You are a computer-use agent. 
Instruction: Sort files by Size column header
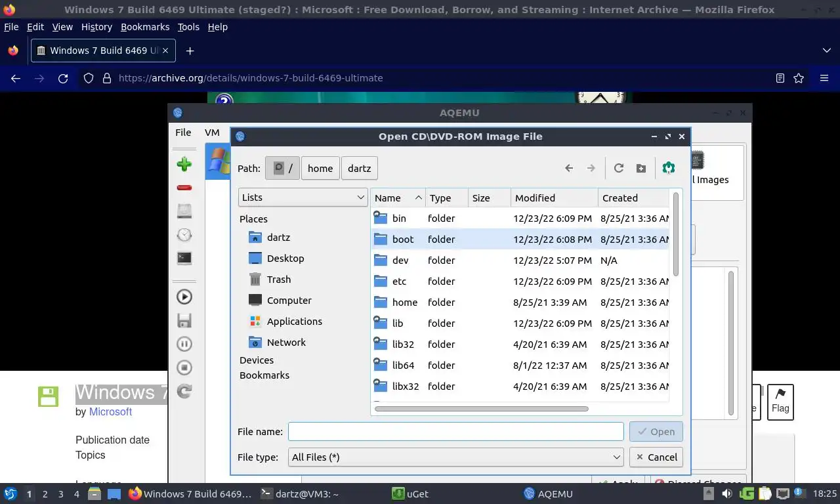point(489,198)
